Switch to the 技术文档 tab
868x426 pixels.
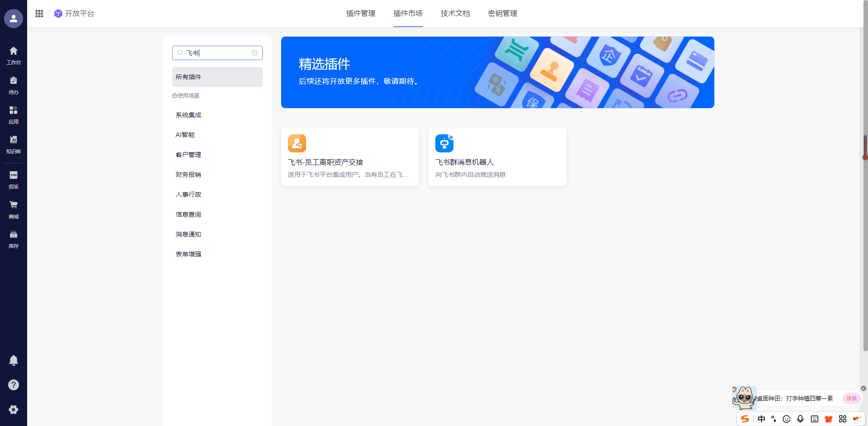[455, 14]
